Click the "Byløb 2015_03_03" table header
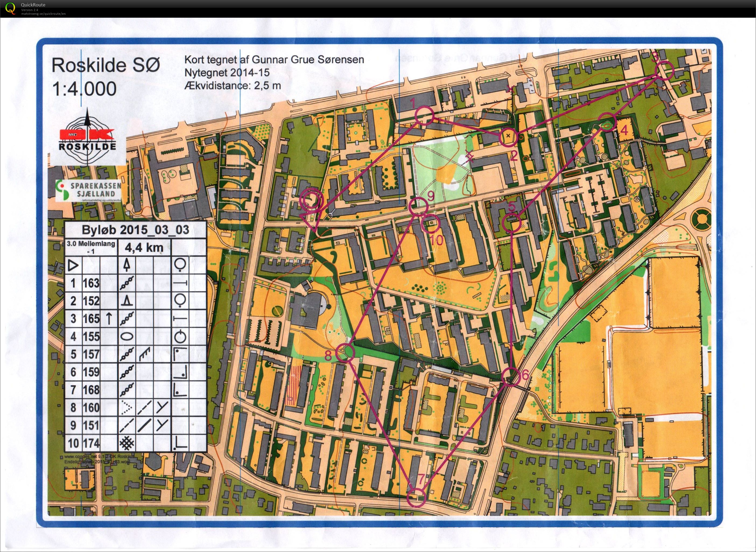 click(x=136, y=230)
